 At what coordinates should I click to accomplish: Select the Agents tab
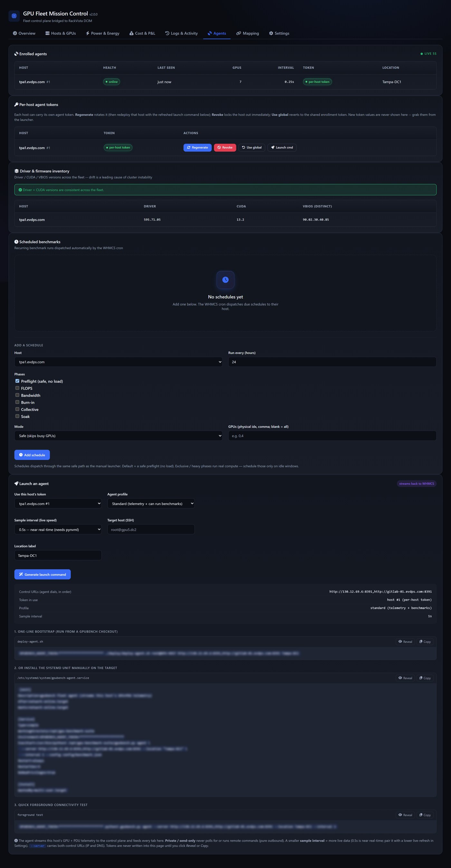tap(217, 33)
